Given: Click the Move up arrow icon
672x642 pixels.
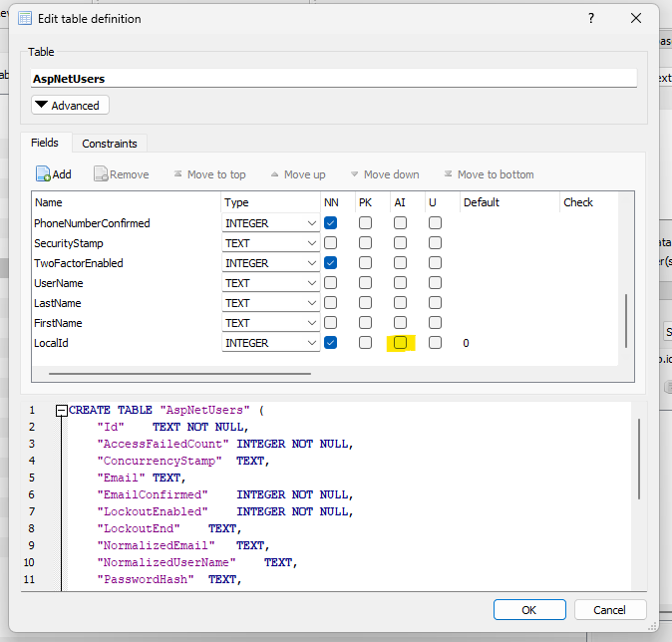Looking at the screenshot, I should (x=275, y=174).
